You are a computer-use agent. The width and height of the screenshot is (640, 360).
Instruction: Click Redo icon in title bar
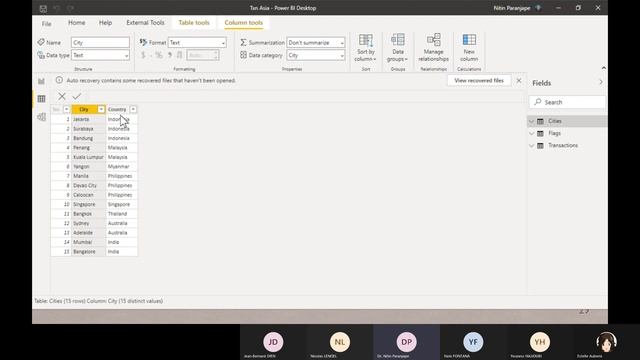pos(70,8)
